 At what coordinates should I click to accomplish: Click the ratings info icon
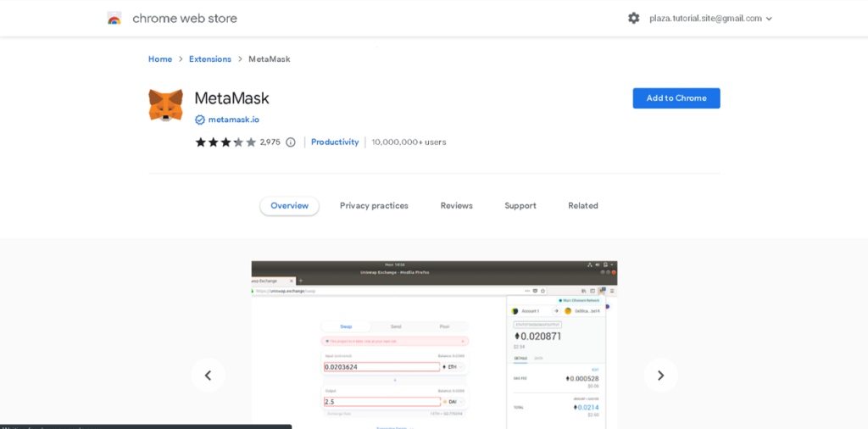pos(291,142)
